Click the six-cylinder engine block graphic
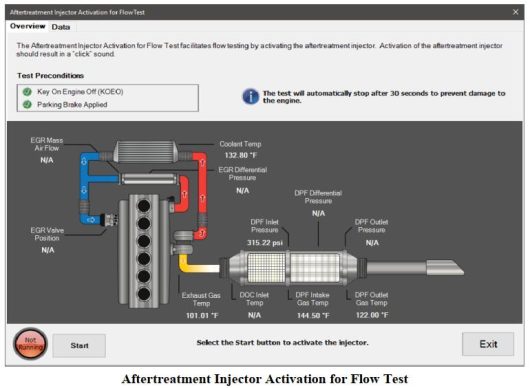Image resolution: width=530 pixels, height=388 pixels. (x=144, y=250)
